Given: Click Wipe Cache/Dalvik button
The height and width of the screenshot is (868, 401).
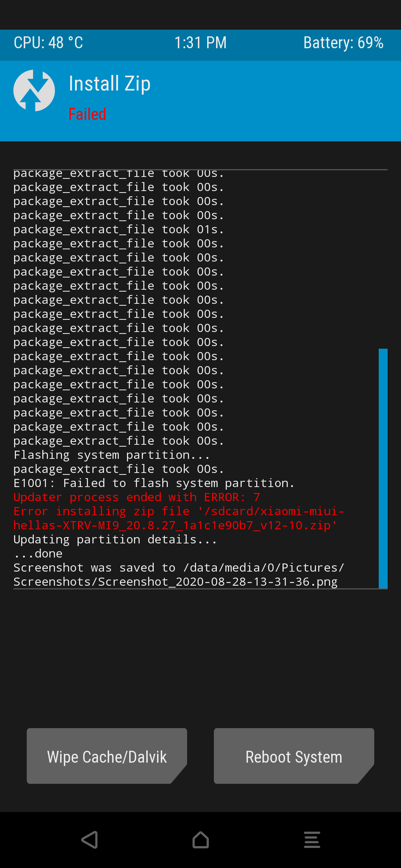Looking at the screenshot, I should coord(107,756).
